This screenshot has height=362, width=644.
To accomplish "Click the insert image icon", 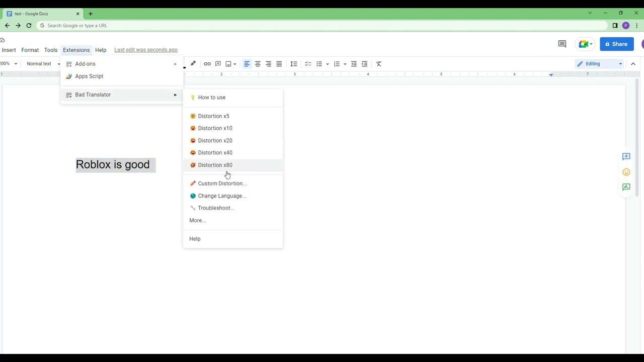I will coord(228,64).
